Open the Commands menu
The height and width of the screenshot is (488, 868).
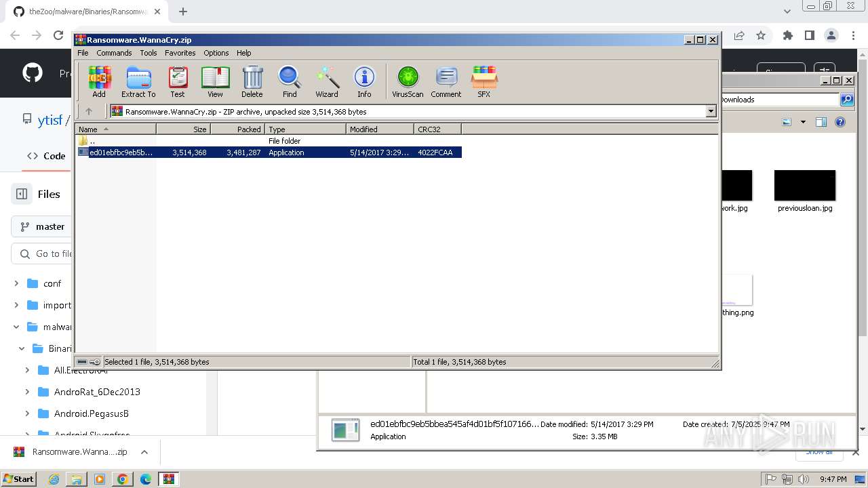pos(114,53)
